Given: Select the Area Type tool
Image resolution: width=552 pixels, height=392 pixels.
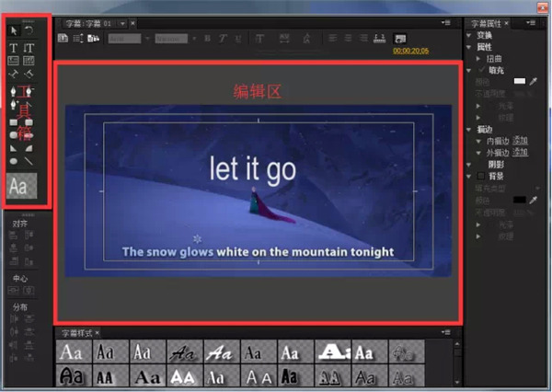Looking at the screenshot, I should click(x=14, y=61).
